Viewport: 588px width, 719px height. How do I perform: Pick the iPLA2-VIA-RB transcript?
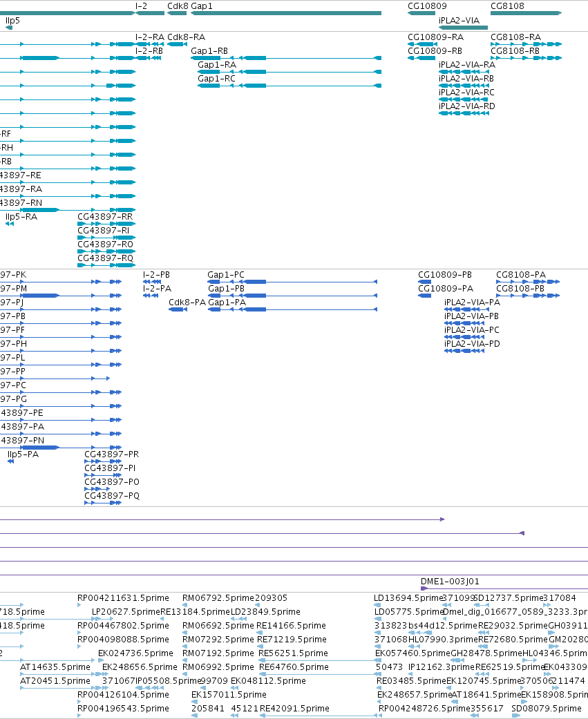(x=466, y=79)
